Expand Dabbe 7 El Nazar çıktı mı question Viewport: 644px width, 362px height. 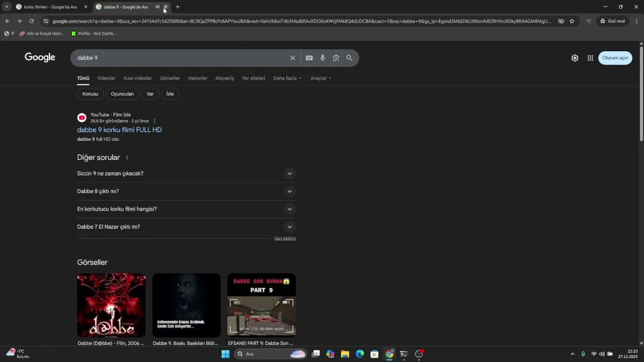(186, 227)
